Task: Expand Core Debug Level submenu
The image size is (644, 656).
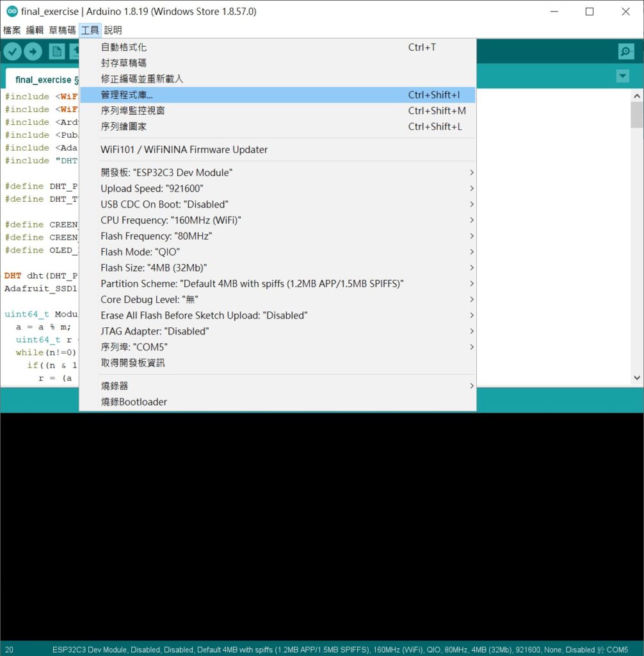Action: [278, 300]
